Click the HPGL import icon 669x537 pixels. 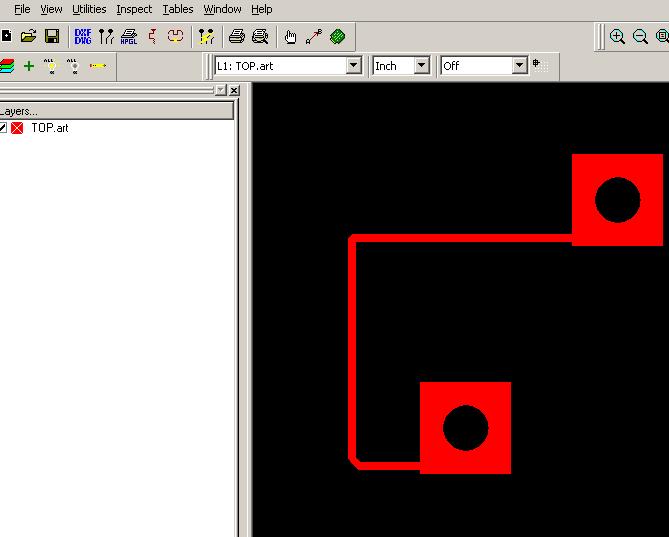129,37
